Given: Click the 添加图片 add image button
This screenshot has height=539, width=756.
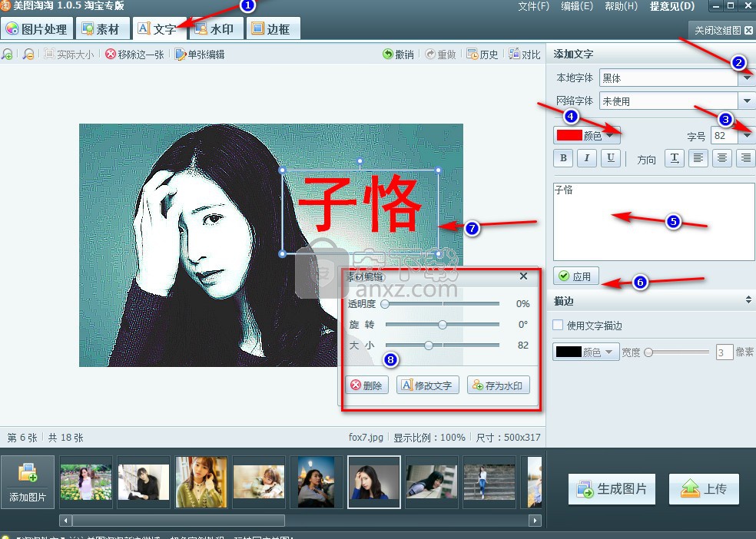Looking at the screenshot, I should click(28, 482).
